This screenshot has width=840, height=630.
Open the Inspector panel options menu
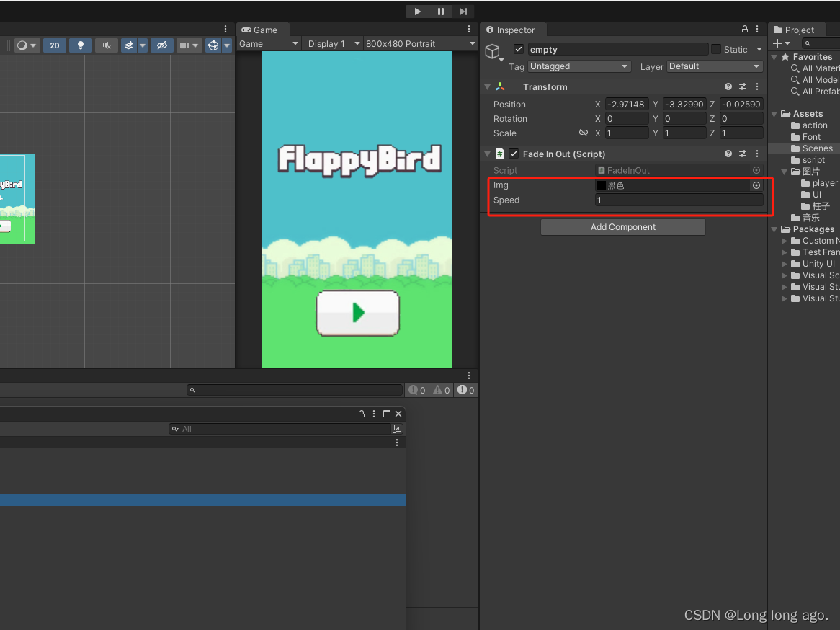pyautogui.click(x=757, y=29)
